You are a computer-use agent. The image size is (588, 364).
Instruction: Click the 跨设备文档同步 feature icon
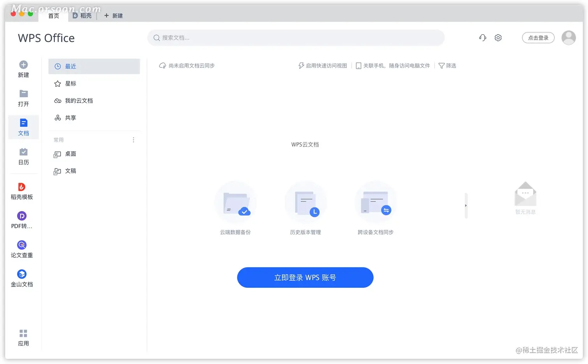tap(376, 203)
